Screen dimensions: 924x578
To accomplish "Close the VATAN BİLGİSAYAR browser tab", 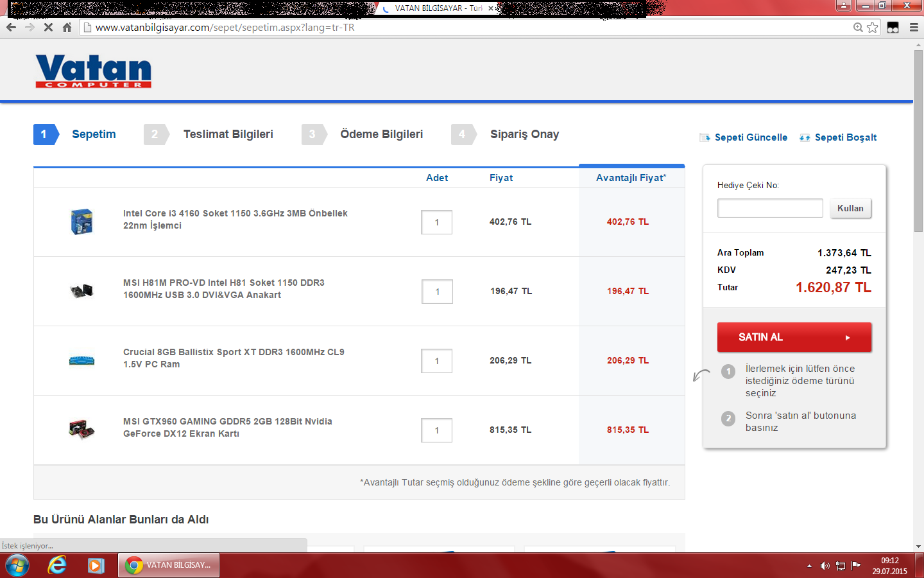I will click(491, 8).
